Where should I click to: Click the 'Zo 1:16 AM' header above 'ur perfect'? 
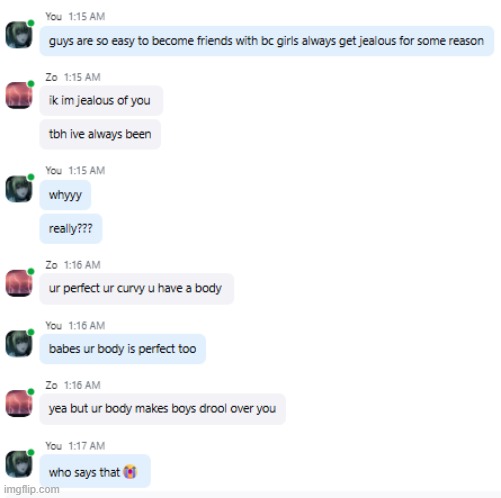(x=73, y=265)
